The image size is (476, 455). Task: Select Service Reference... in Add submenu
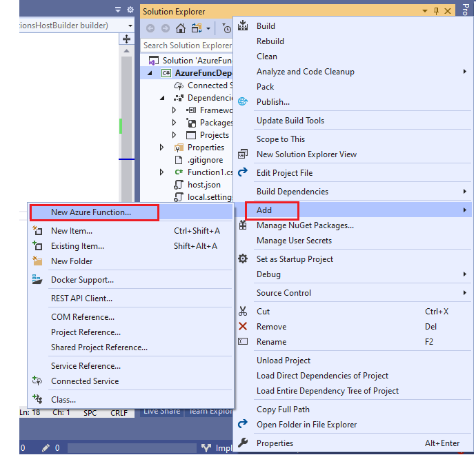tap(130, 366)
